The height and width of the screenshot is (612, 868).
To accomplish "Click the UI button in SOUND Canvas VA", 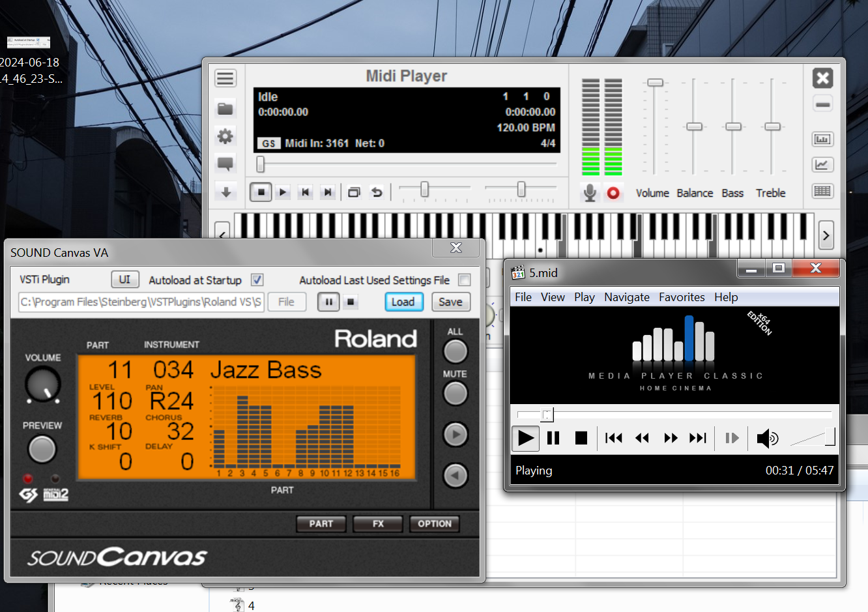I will click(x=124, y=280).
